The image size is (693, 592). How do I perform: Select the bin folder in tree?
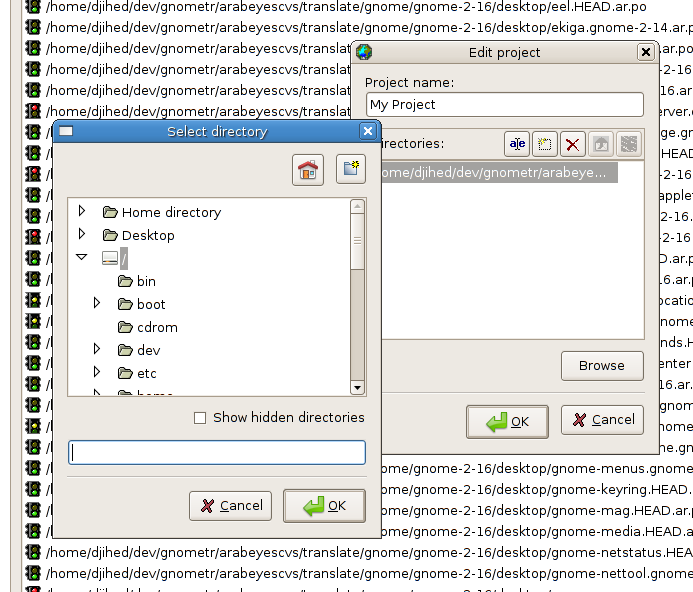pyautogui.click(x=146, y=281)
